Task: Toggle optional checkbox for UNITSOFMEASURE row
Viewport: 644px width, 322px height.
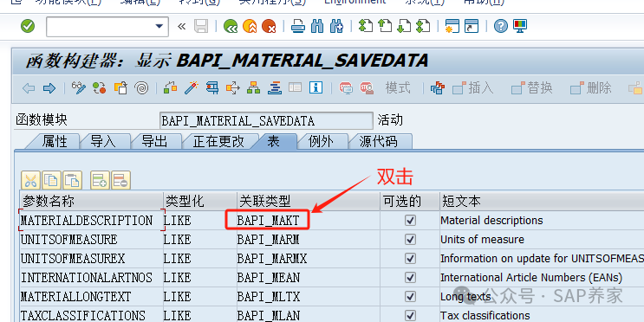Action: click(410, 240)
